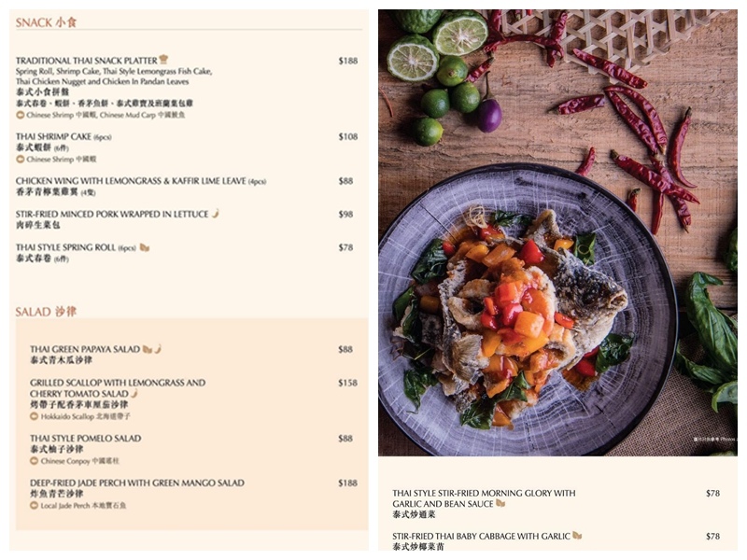Click the circle icon beside Local Jade Perch

click(x=34, y=505)
